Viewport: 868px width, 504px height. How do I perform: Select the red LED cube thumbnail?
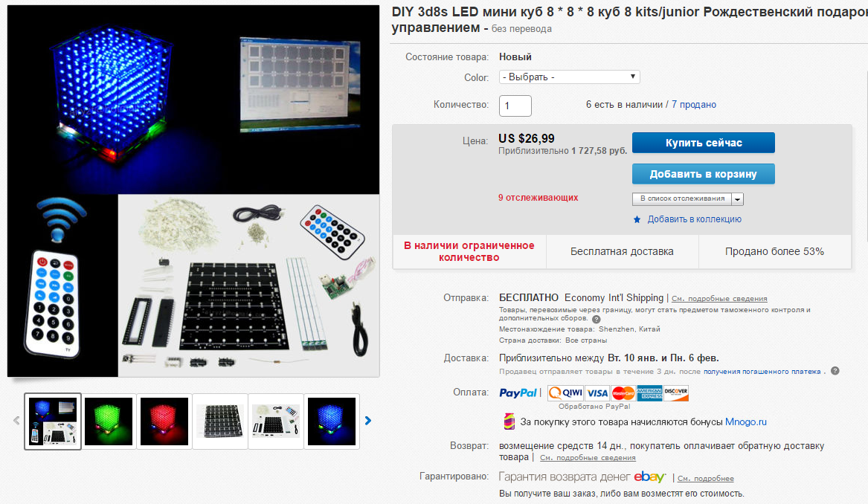(x=164, y=421)
